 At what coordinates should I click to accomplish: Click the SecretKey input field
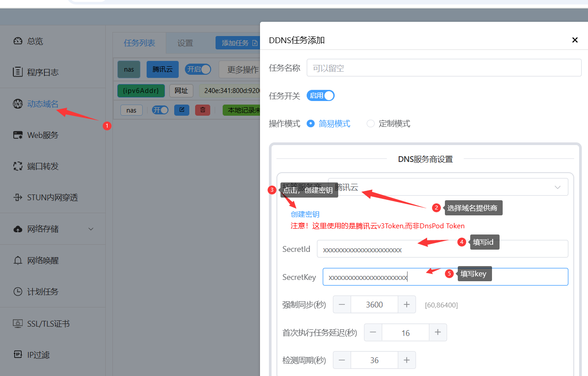445,276
